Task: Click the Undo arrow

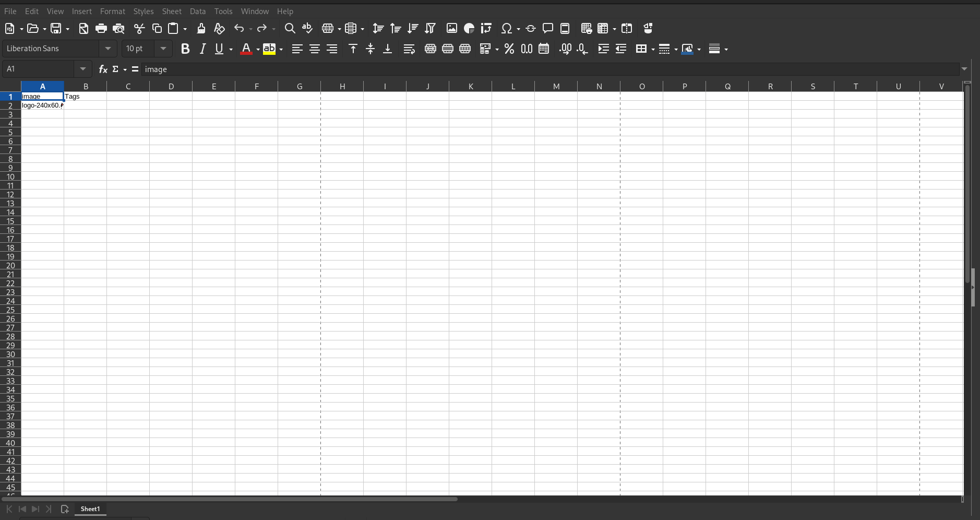Action: point(239,29)
